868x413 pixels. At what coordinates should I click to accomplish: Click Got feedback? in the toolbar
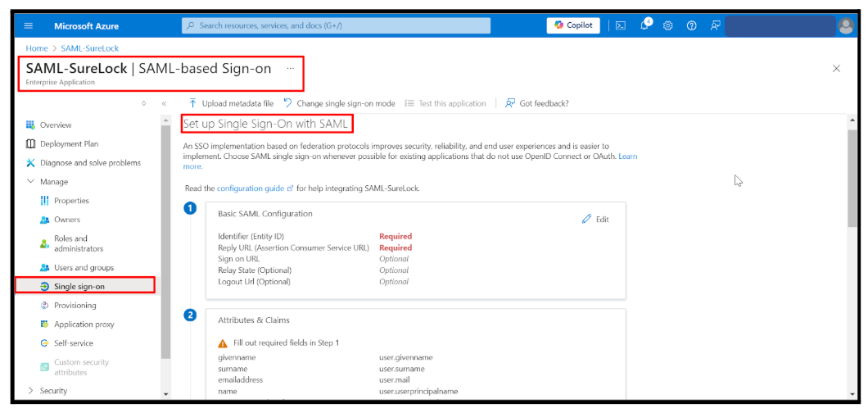537,103
